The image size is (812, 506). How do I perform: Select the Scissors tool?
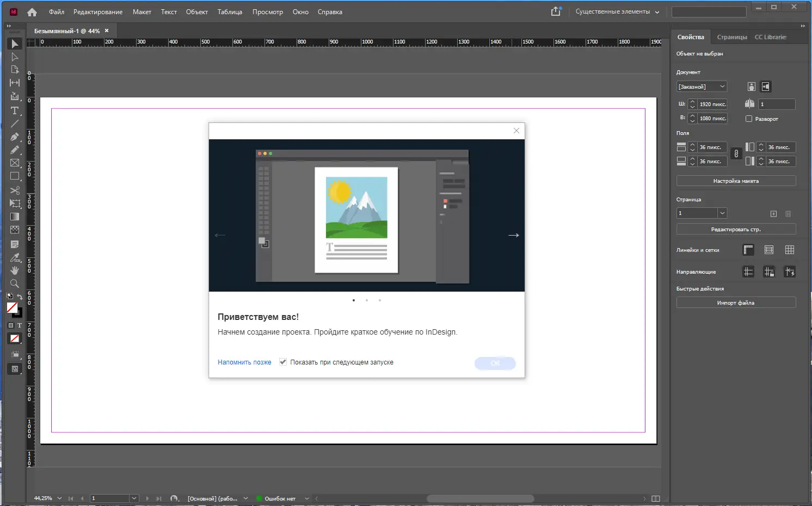(x=15, y=190)
